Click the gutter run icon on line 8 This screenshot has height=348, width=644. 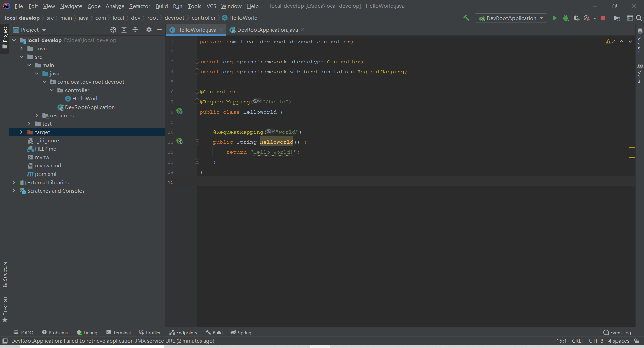(x=180, y=111)
